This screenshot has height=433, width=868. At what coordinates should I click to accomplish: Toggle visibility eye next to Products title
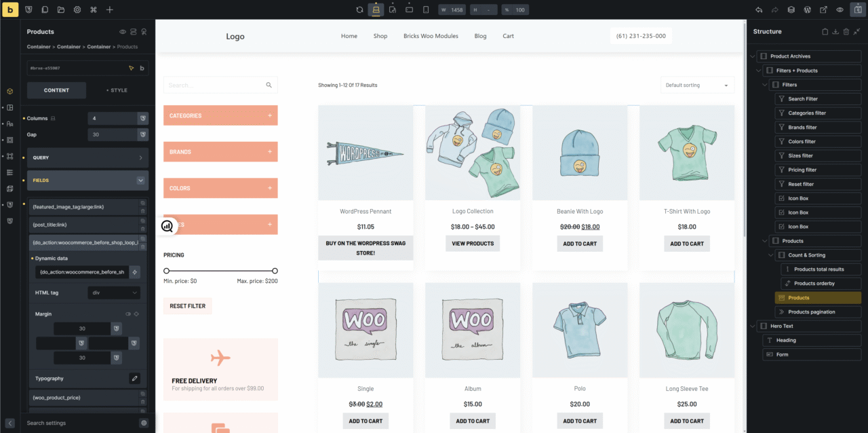coord(123,32)
